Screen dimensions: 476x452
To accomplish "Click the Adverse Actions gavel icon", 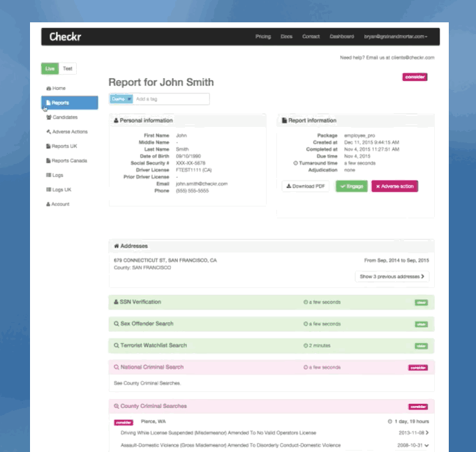I will click(48, 132).
